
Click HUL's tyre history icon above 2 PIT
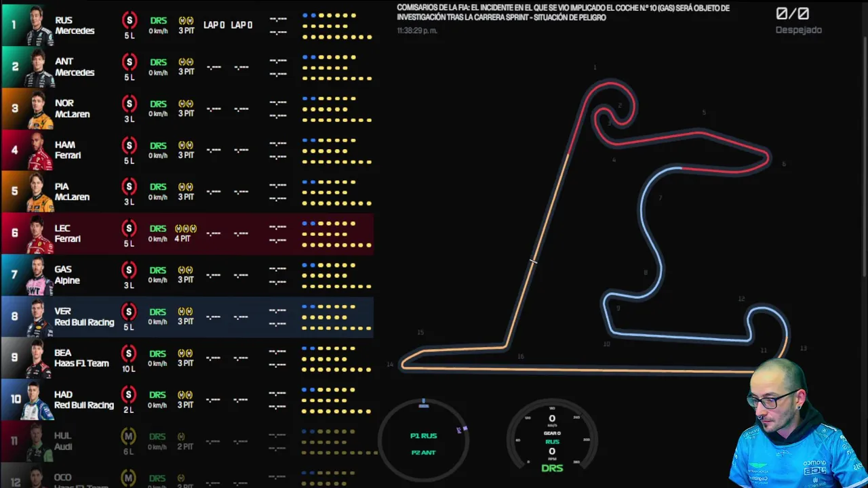click(x=182, y=436)
